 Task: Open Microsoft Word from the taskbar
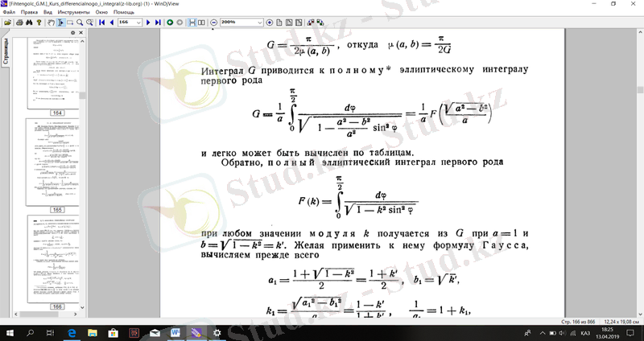(x=175, y=332)
